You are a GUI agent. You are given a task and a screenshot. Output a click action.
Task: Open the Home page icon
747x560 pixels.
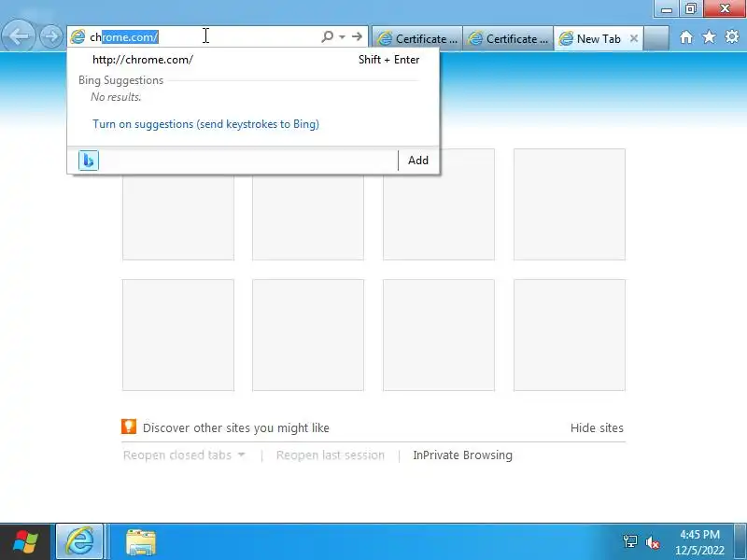[x=686, y=37]
